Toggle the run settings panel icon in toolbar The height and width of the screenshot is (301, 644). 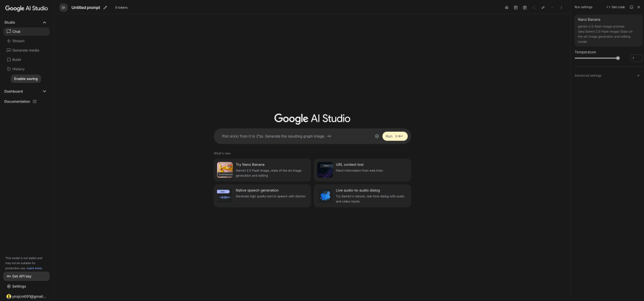coord(543,7)
